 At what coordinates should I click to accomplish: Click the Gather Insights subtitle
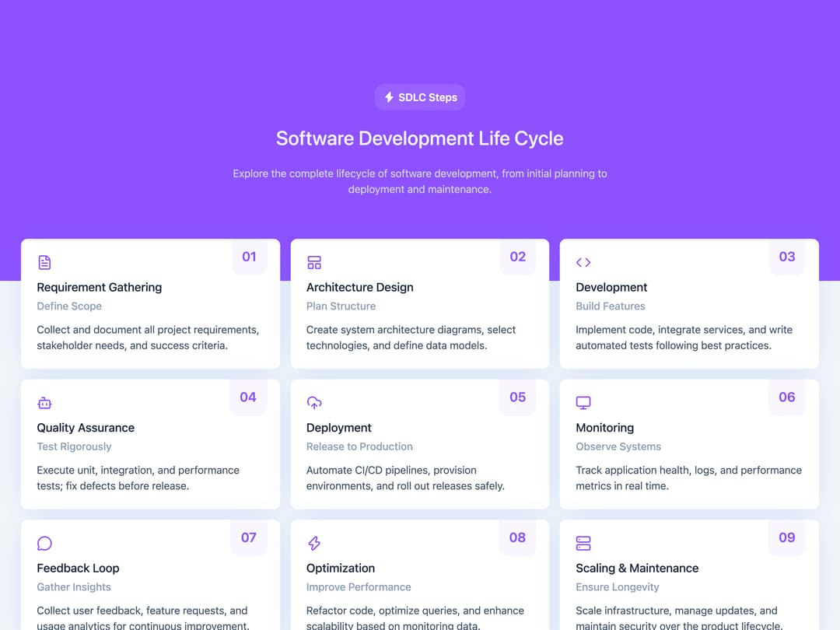pos(74,586)
